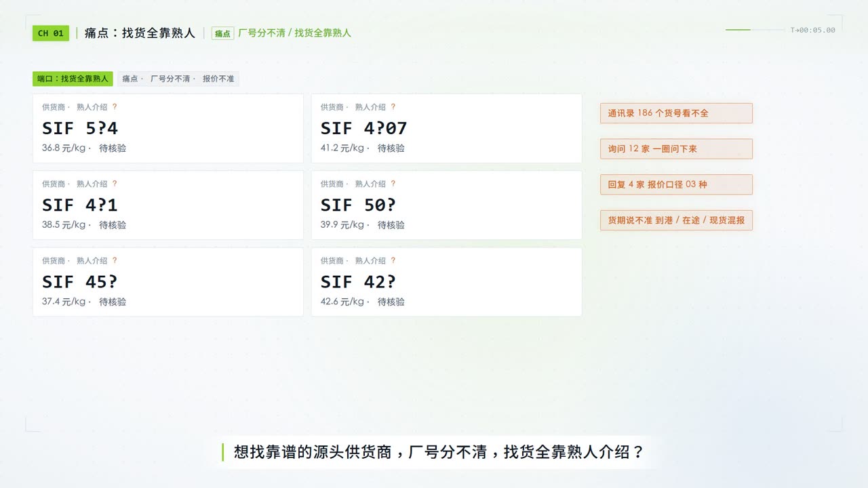Select the grey 痛点 · 厂号分不清 · 报价不准 tag
The width and height of the screenshot is (868, 488).
pos(178,79)
